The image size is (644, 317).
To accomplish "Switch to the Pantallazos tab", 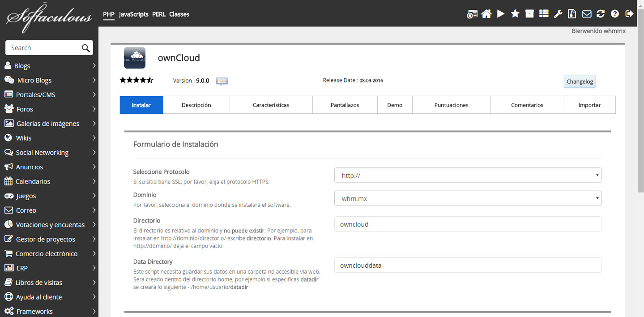I will (x=345, y=105).
